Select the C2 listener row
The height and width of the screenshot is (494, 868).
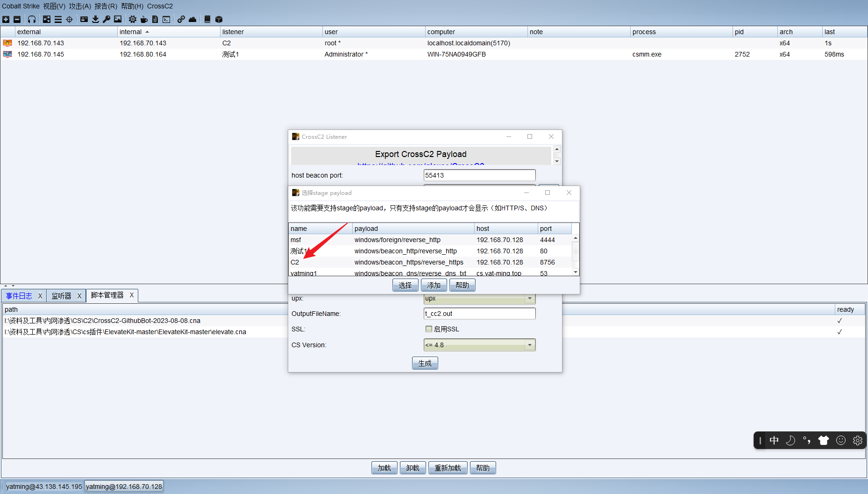point(430,262)
